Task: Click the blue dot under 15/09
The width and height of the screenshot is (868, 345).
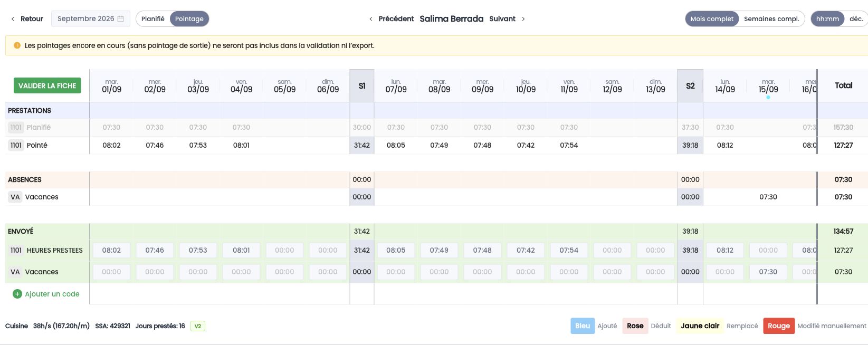Action: [x=768, y=98]
